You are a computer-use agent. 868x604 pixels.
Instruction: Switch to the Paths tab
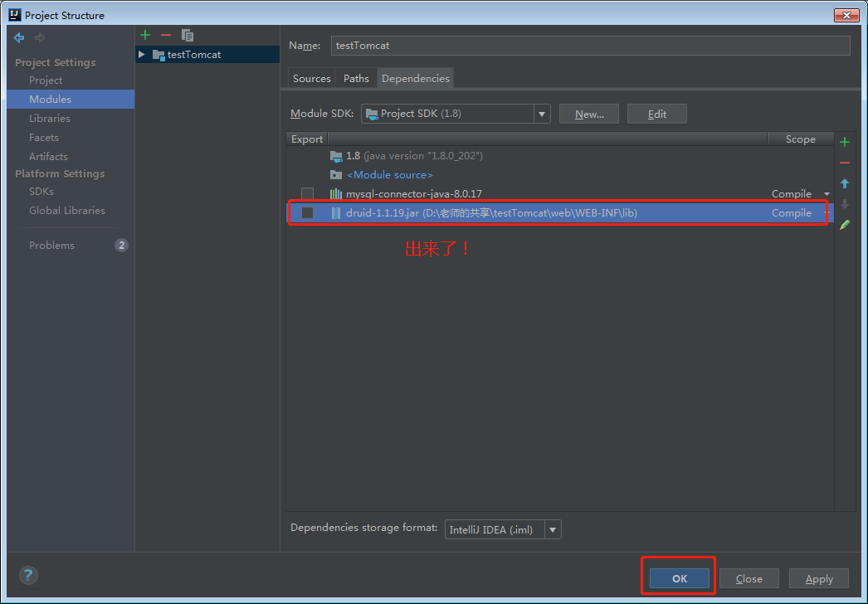pos(356,79)
